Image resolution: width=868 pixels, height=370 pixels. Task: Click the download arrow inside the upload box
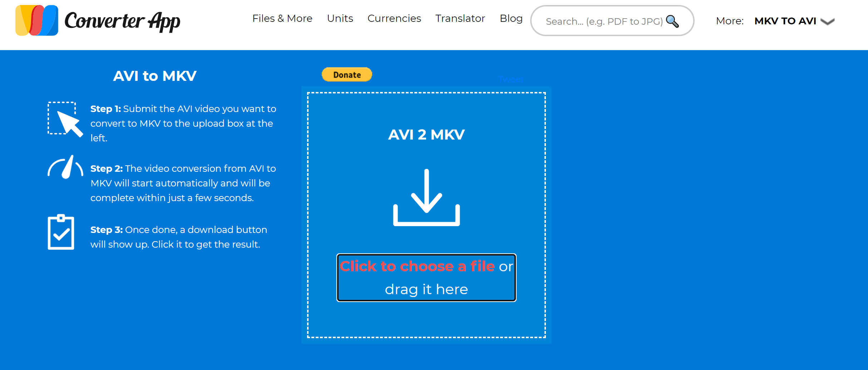pos(426,197)
